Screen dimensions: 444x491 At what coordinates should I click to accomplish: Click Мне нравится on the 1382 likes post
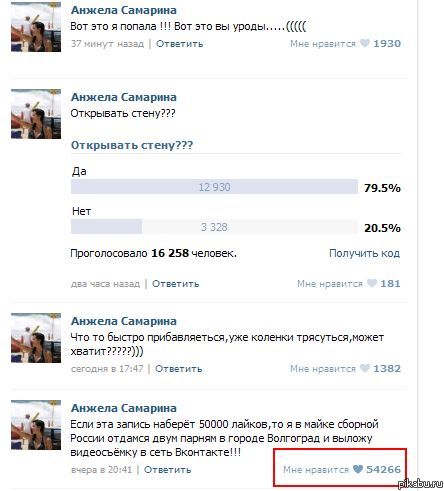[x=323, y=369]
